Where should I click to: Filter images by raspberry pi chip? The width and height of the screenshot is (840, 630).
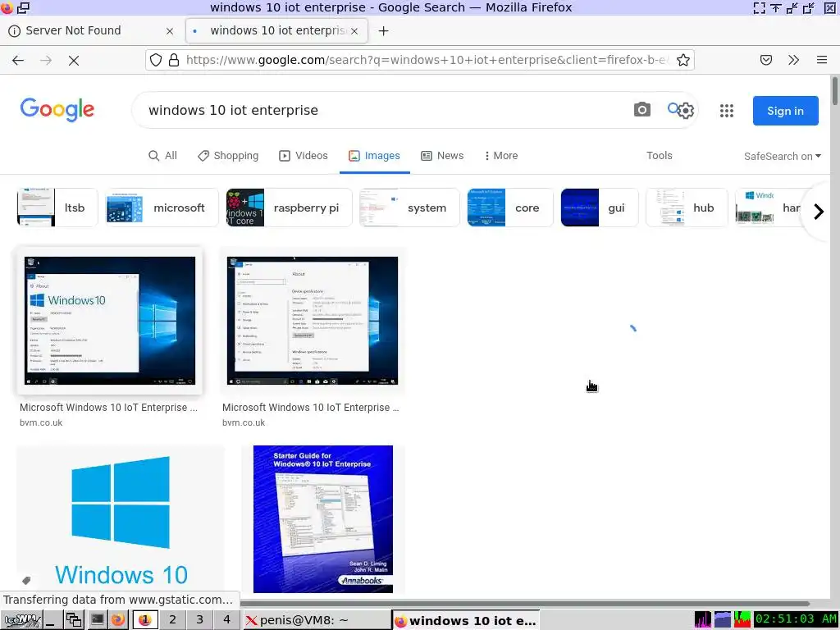[x=290, y=208]
